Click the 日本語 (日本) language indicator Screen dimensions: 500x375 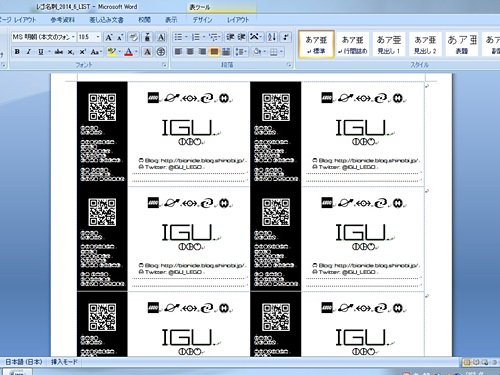click(24, 362)
